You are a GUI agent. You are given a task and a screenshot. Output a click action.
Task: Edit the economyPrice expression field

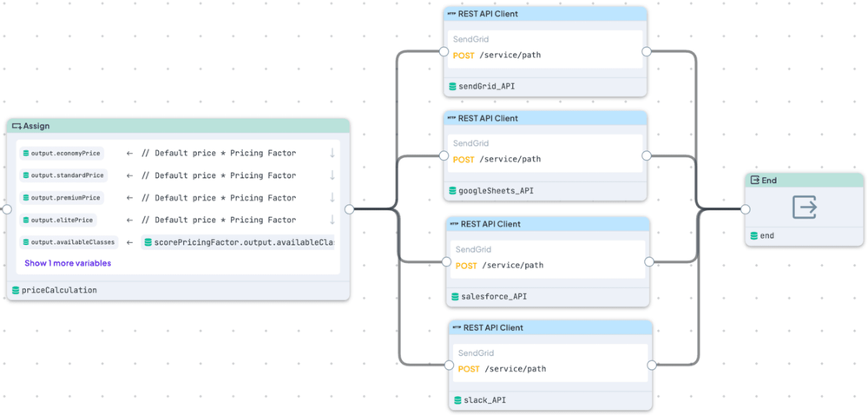tap(219, 154)
